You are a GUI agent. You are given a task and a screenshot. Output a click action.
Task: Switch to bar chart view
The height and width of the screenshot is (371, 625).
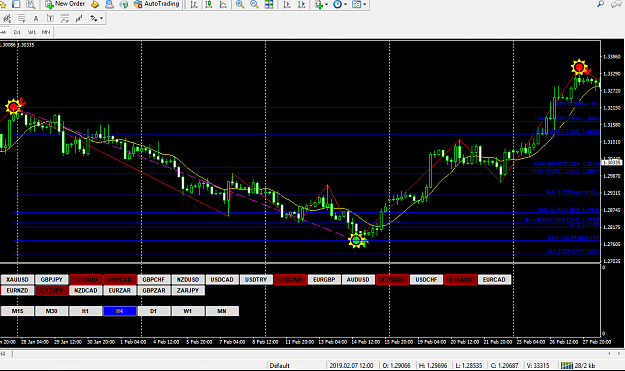coord(194,4)
